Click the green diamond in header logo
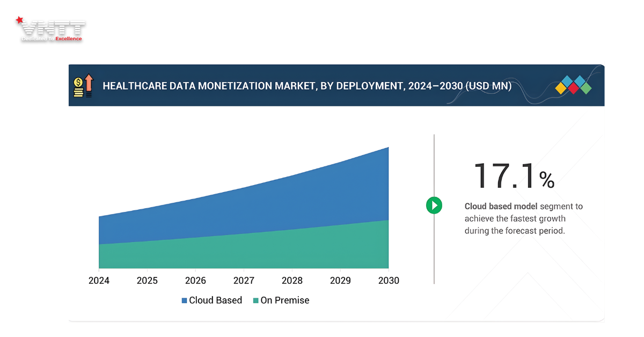This screenshot has width=644, height=337. 586,88
